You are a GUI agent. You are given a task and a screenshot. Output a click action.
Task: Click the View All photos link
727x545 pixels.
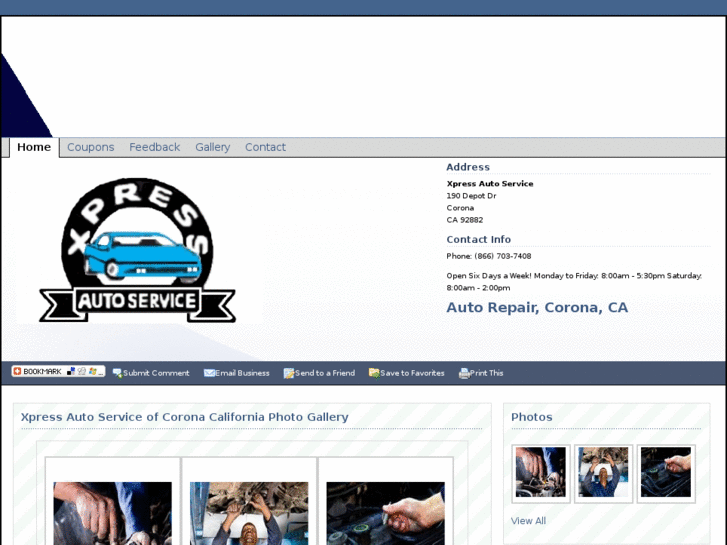coord(528,521)
